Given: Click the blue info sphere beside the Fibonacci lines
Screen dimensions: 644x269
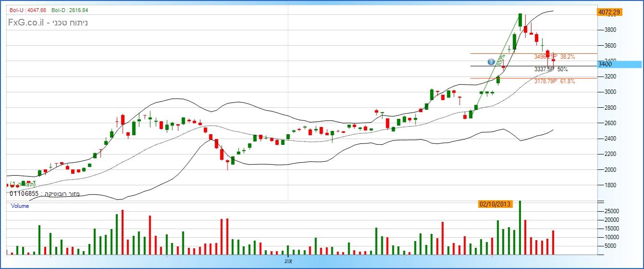Looking at the screenshot, I should pyautogui.click(x=491, y=62).
